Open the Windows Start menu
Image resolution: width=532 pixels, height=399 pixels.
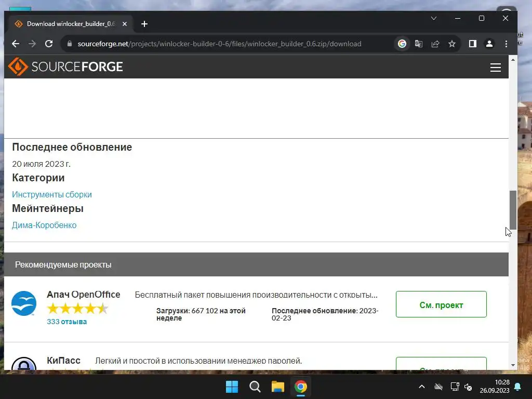click(232, 387)
